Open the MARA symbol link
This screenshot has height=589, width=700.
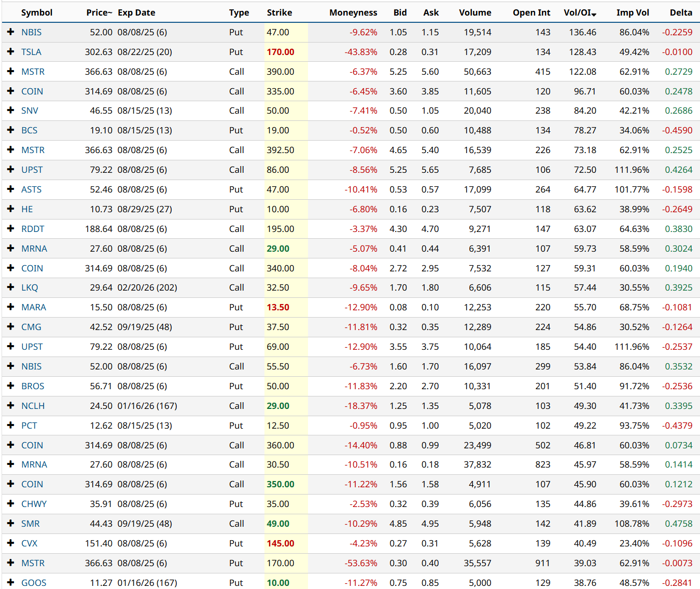click(x=34, y=307)
